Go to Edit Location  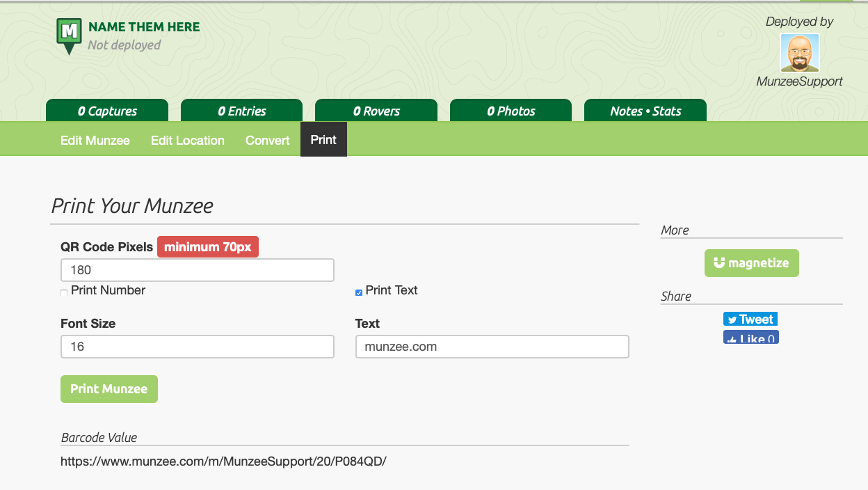188,140
